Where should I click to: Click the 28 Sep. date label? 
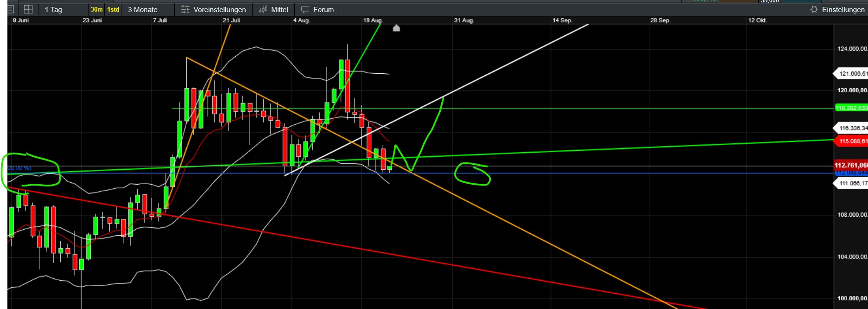pos(660,20)
